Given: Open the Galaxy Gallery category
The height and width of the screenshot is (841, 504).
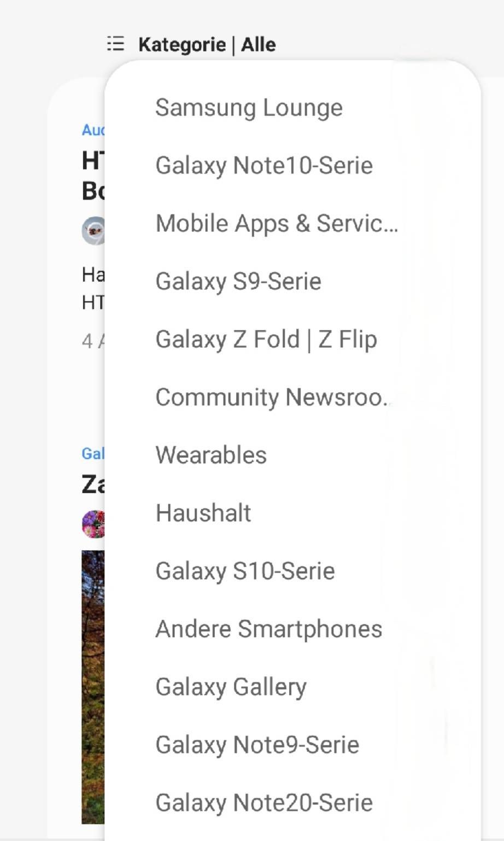Looking at the screenshot, I should [231, 687].
